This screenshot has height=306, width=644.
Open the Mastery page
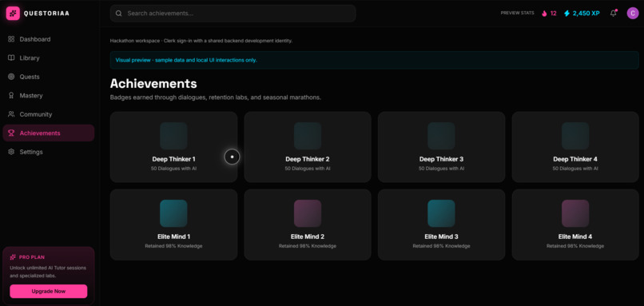(x=49, y=95)
